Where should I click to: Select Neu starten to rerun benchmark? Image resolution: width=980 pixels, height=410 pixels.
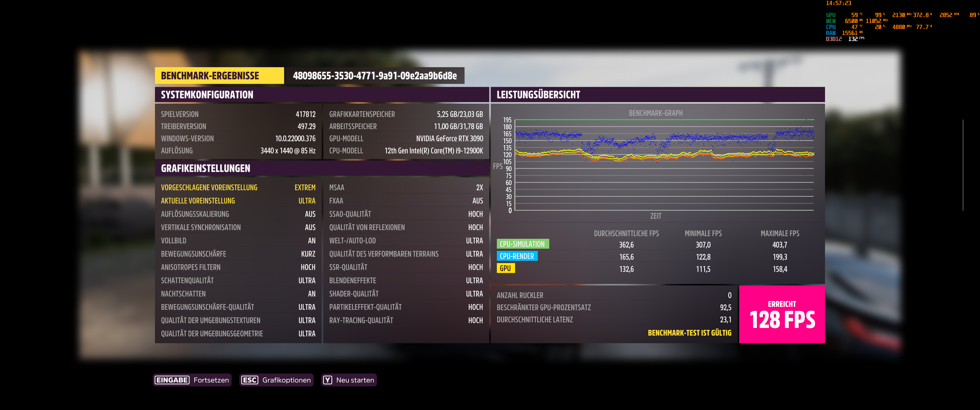pyautogui.click(x=355, y=380)
